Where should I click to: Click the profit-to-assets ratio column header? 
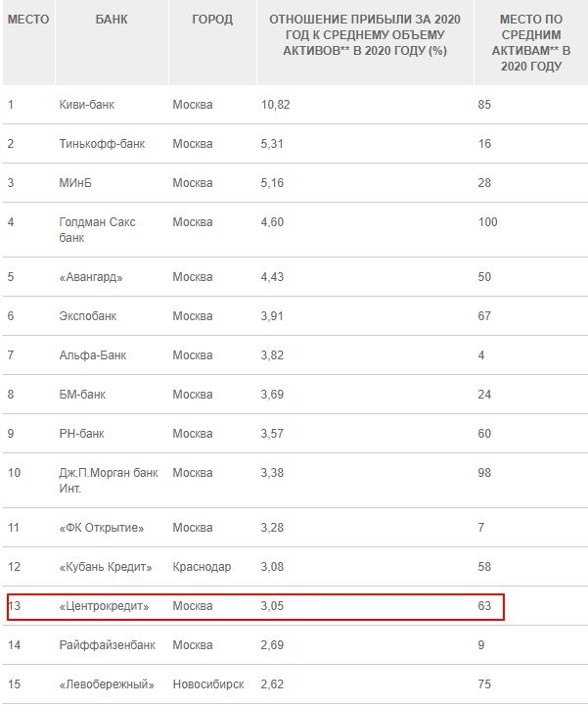coord(364,35)
